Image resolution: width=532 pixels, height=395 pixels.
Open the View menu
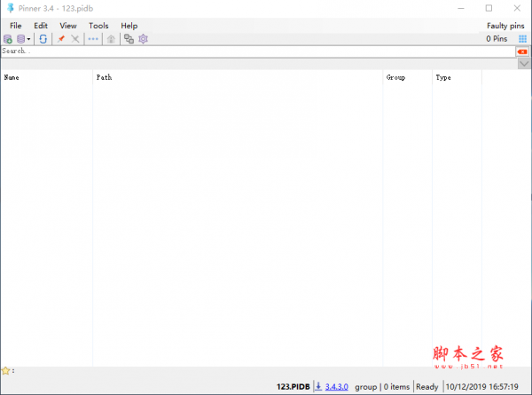(x=68, y=26)
